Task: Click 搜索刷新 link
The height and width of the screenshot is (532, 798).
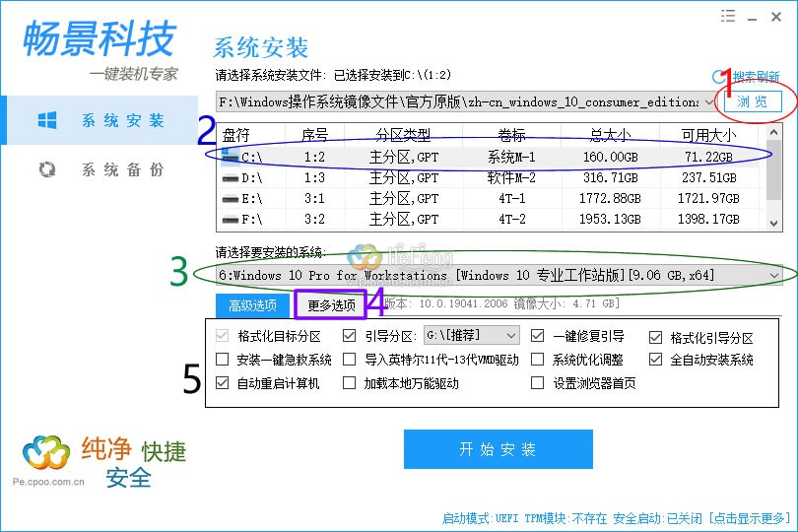Action: [x=756, y=77]
